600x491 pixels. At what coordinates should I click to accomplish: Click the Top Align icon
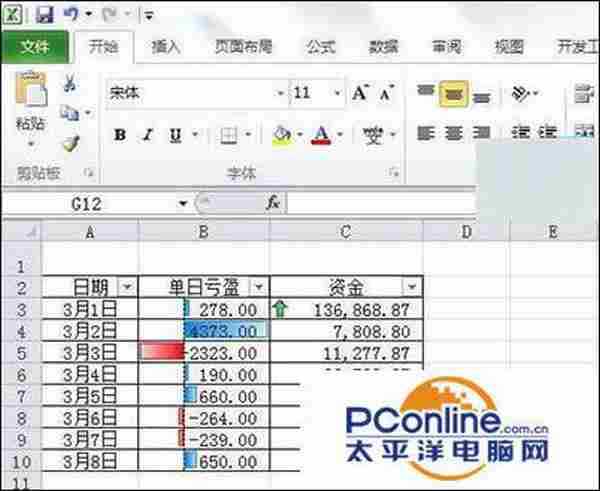[x=426, y=91]
